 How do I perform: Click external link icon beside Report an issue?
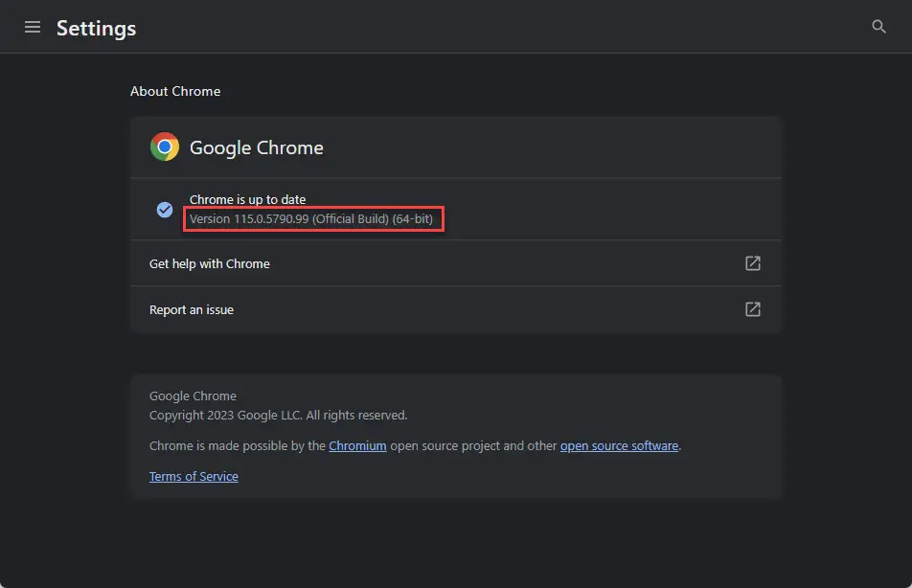[753, 309]
